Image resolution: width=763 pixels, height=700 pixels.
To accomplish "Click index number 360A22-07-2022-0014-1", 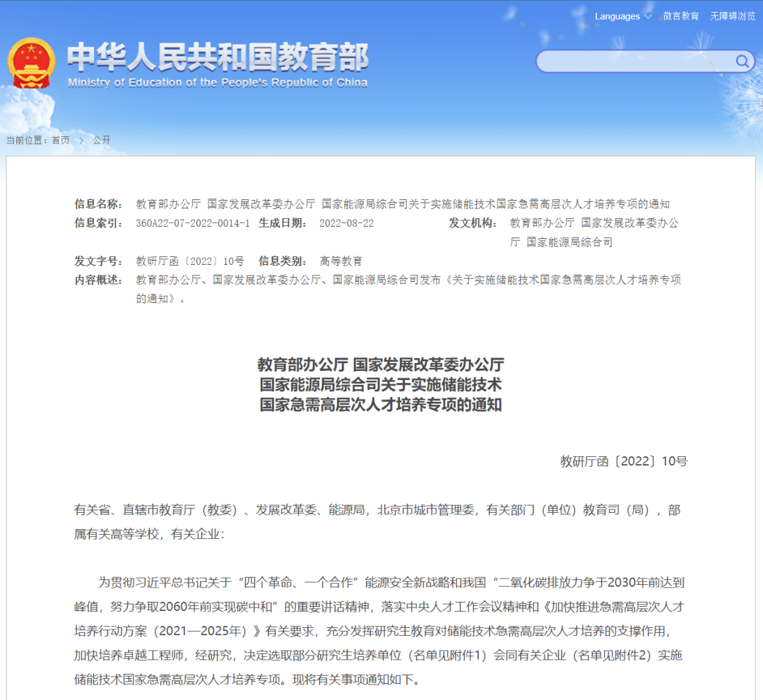I will [193, 223].
